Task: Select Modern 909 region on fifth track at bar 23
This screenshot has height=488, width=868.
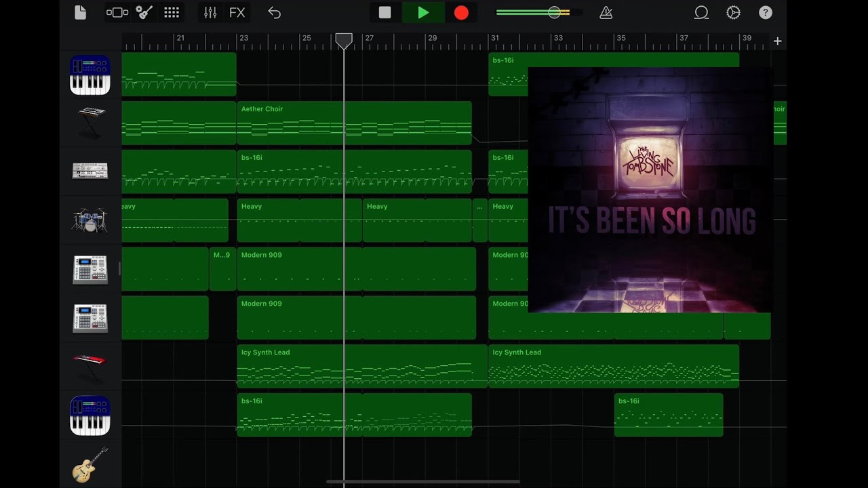Action: pos(356,269)
